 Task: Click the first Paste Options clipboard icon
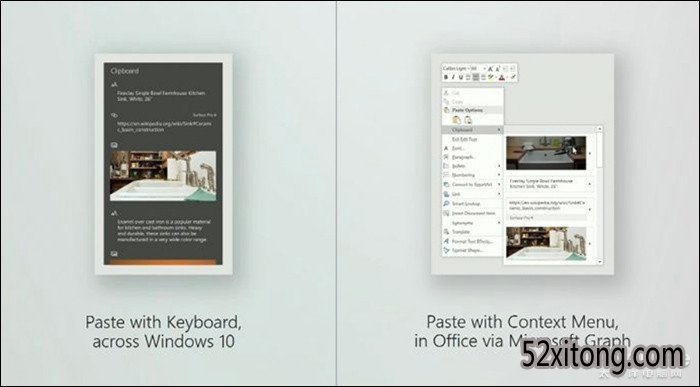456,120
